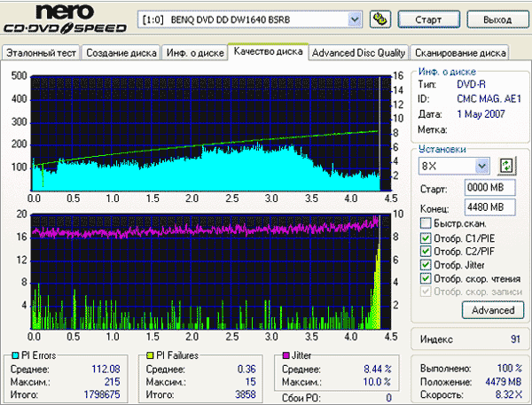Image resolution: width=532 pixels, height=405 pixels.
Task: Click the PI Failures and Jitter lower graph
Action: tap(211, 272)
